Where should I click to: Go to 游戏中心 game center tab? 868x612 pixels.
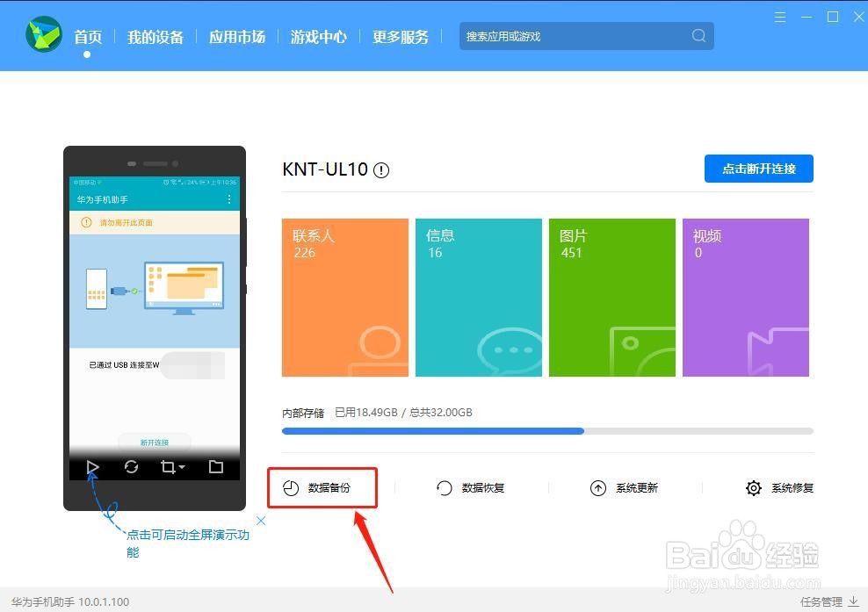pos(319,37)
